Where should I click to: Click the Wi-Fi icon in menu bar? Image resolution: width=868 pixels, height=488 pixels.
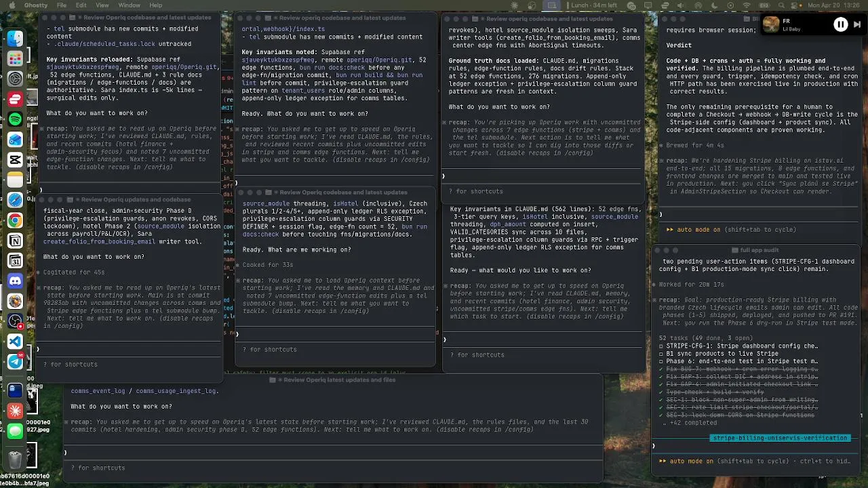point(747,5)
